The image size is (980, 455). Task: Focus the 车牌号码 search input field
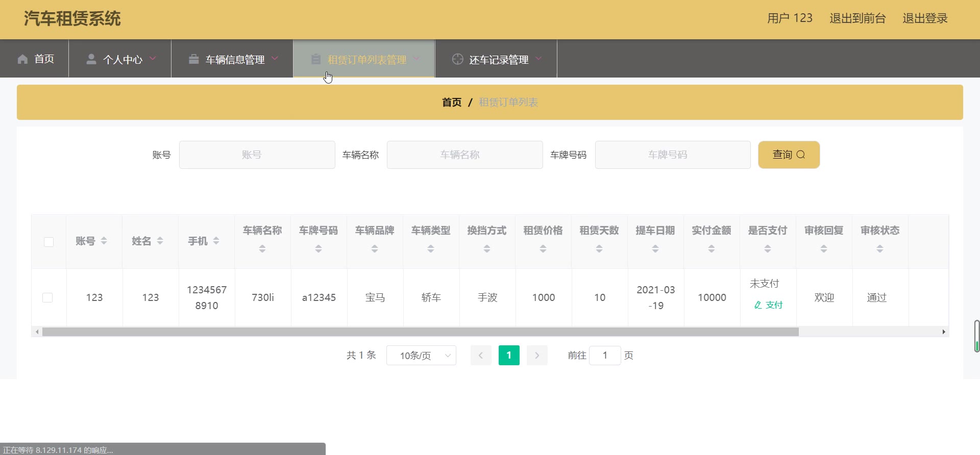[672, 155]
